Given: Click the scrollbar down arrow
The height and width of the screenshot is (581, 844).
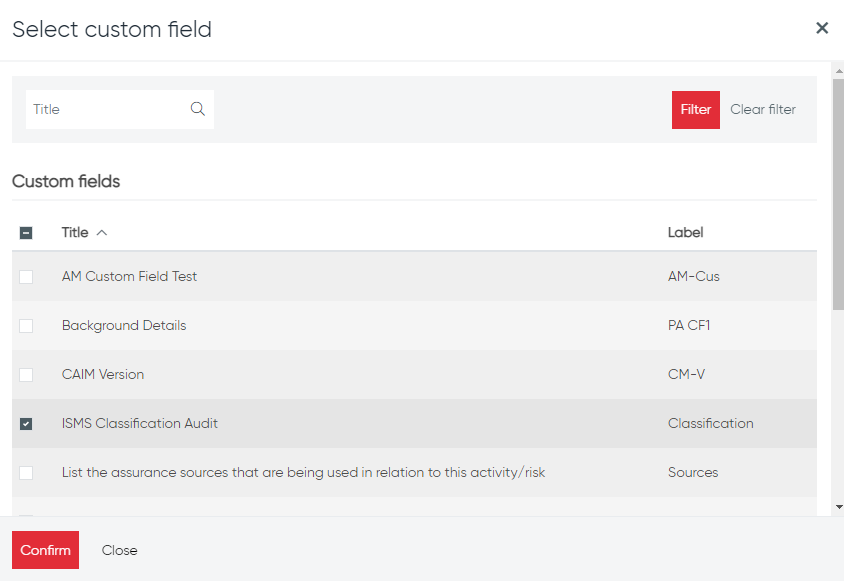Looking at the screenshot, I should tap(839, 507).
